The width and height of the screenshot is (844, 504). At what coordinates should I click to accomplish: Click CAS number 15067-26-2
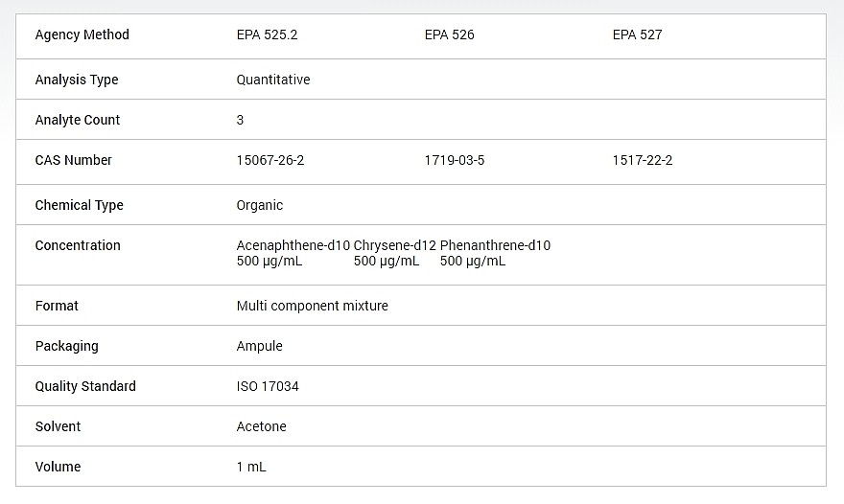click(270, 161)
